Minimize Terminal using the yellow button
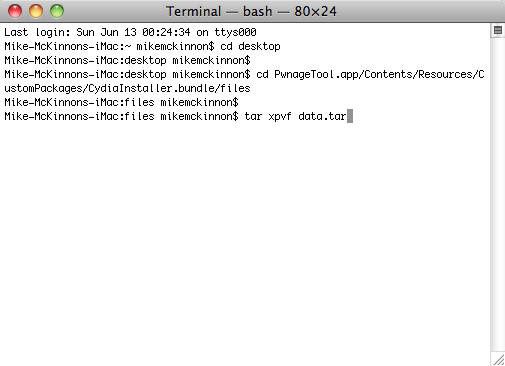The height and width of the screenshot is (366, 505). [36, 11]
